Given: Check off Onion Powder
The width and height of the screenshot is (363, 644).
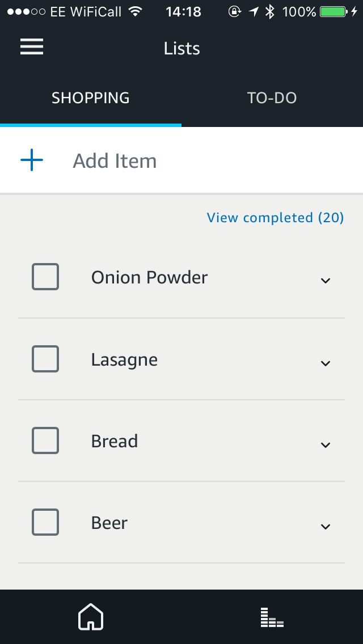Looking at the screenshot, I should tap(45, 277).
